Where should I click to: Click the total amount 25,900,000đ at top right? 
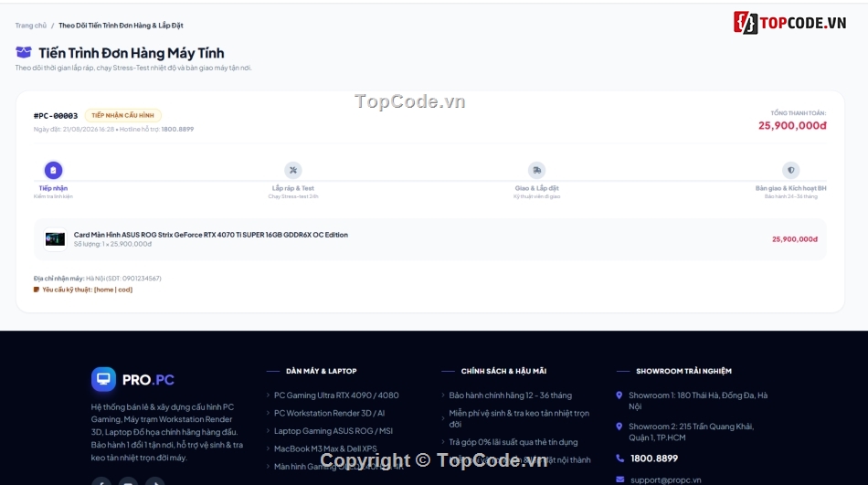[x=792, y=126]
